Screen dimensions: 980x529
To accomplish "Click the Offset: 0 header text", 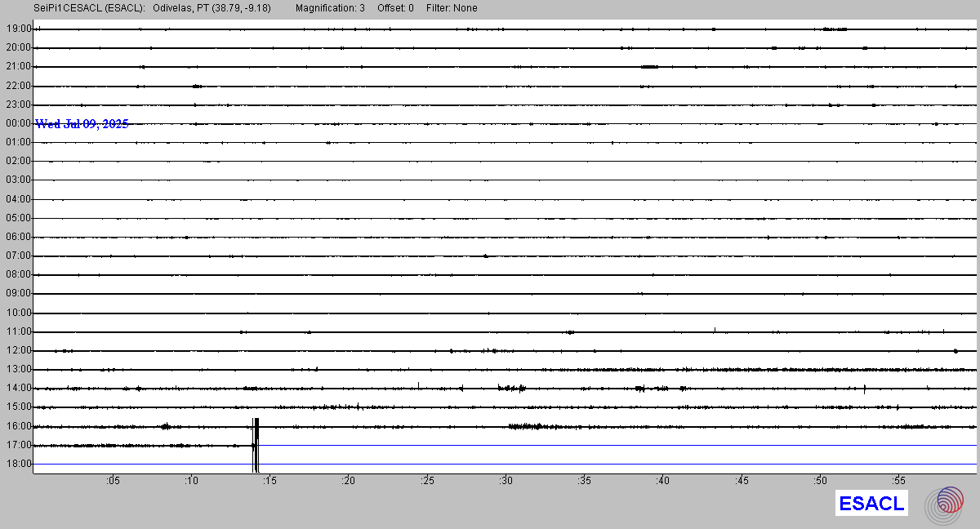I will [395, 8].
